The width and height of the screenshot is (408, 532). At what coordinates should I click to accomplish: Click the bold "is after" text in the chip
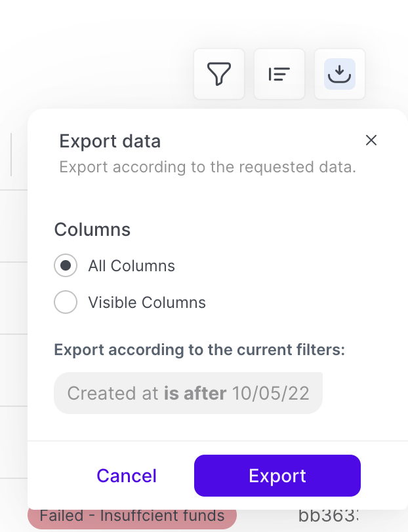point(195,393)
